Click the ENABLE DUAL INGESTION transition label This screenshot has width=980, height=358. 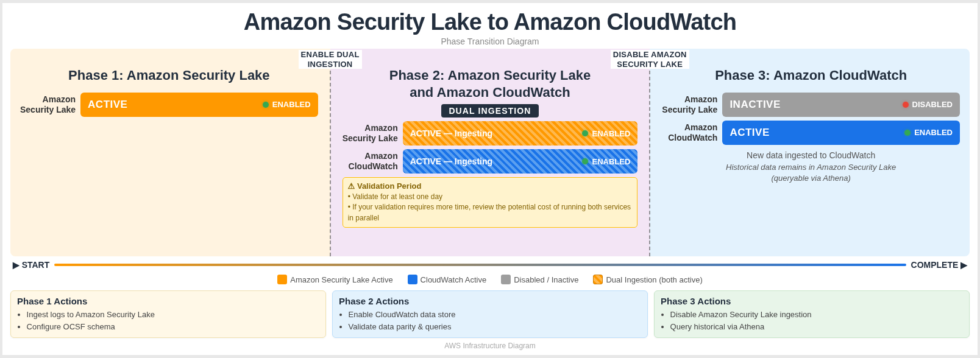coord(330,59)
